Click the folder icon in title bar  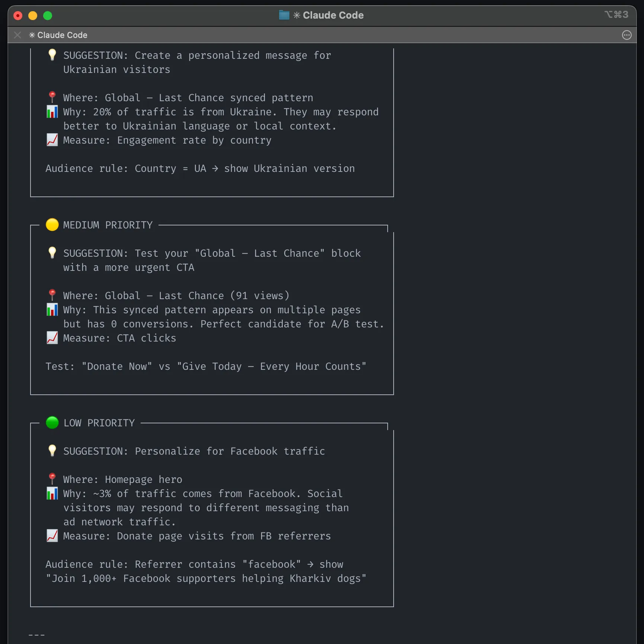pyautogui.click(x=284, y=15)
